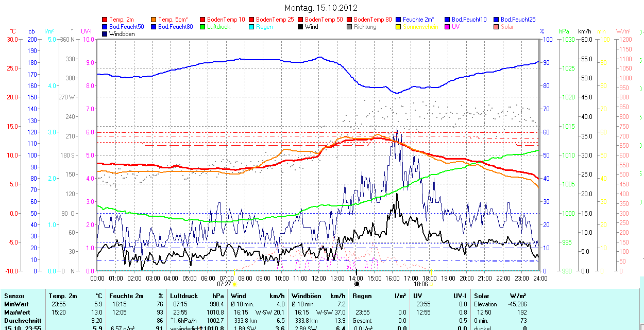The height and width of the screenshot is (330, 644).
Task: Click the Luftdruck column header in table
Action: click(x=183, y=296)
